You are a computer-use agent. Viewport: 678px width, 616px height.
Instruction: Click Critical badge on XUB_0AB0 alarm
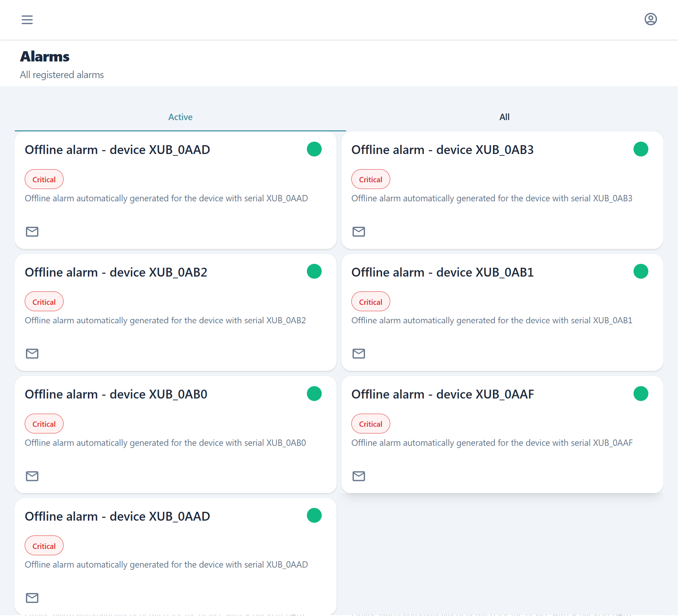44,424
